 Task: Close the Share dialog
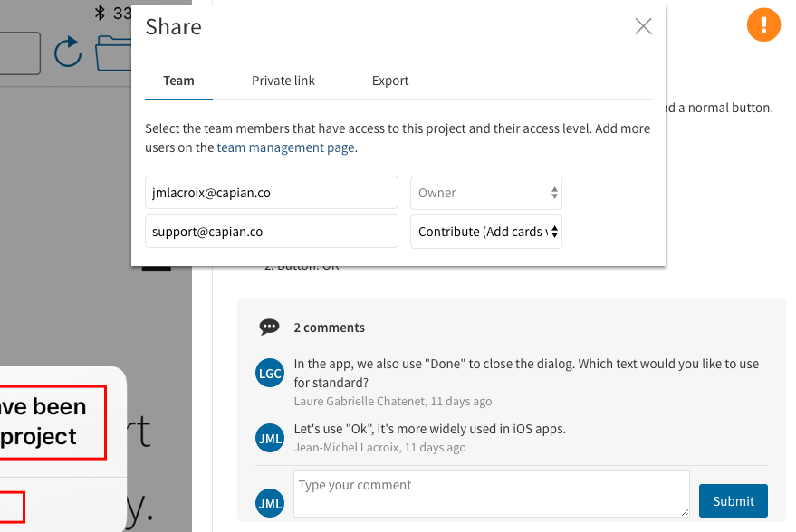643,26
